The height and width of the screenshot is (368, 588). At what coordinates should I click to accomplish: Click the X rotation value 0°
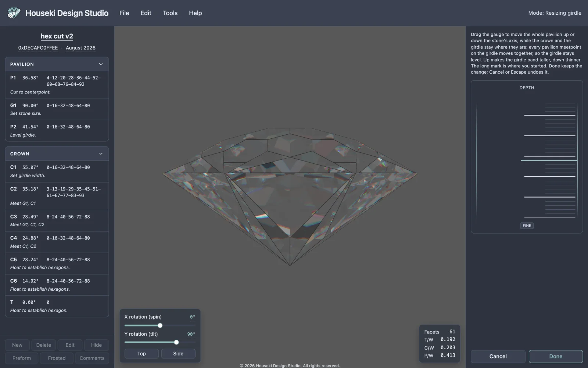point(192,317)
